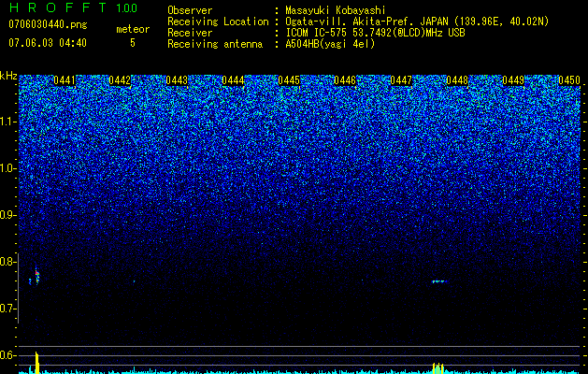Click the tall yellow power spike at left
This screenshot has height=374, width=588.
(36, 363)
